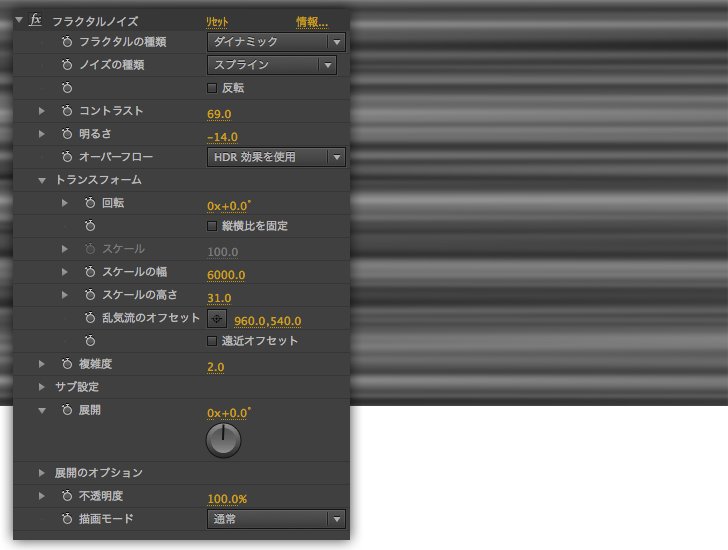
Task: Open the ノイズの種類 dropdown
Action: [x=270, y=65]
